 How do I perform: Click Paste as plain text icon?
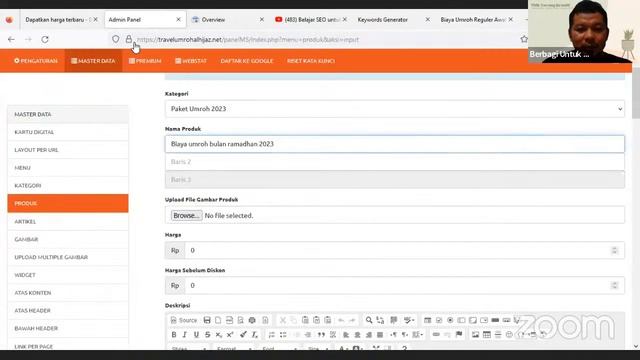click(x=316, y=320)
